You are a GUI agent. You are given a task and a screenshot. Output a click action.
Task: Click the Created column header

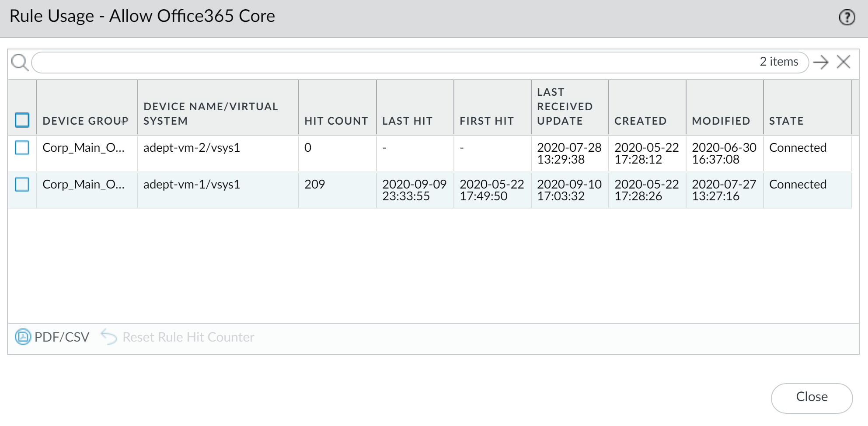tap(640, 121)
